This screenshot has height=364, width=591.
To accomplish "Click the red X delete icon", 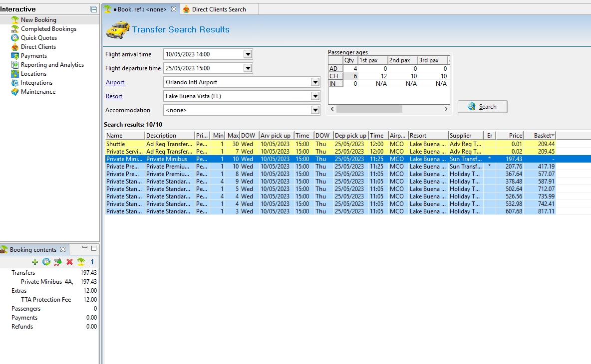I will [x=69, y=262].
